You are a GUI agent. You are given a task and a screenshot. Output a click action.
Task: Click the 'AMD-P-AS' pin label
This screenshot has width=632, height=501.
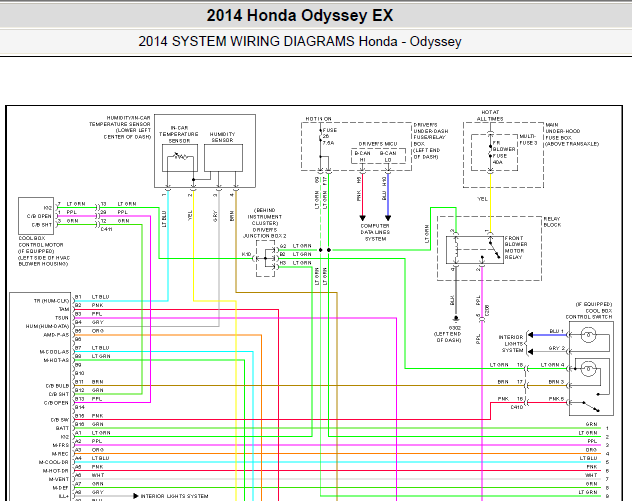point(56,335)
